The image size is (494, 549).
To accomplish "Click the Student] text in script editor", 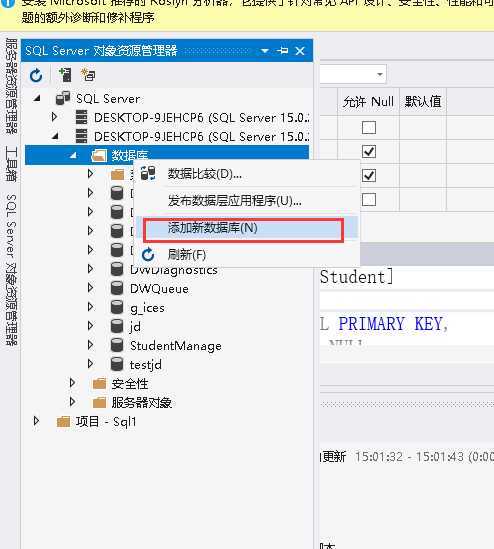I will pyautogui.click(x=357, y=277).
